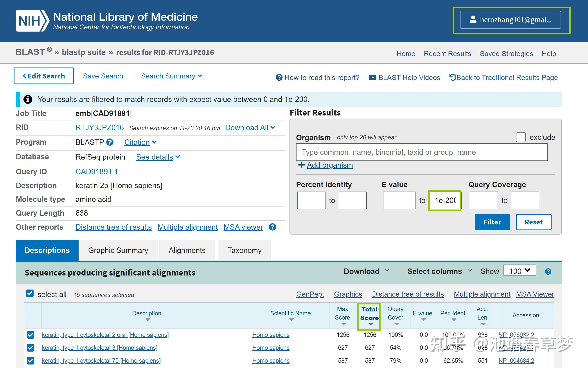This screenshot has height=368, width=588.
Task: Click the info icon in filter notice
Action: click(28, 99)
